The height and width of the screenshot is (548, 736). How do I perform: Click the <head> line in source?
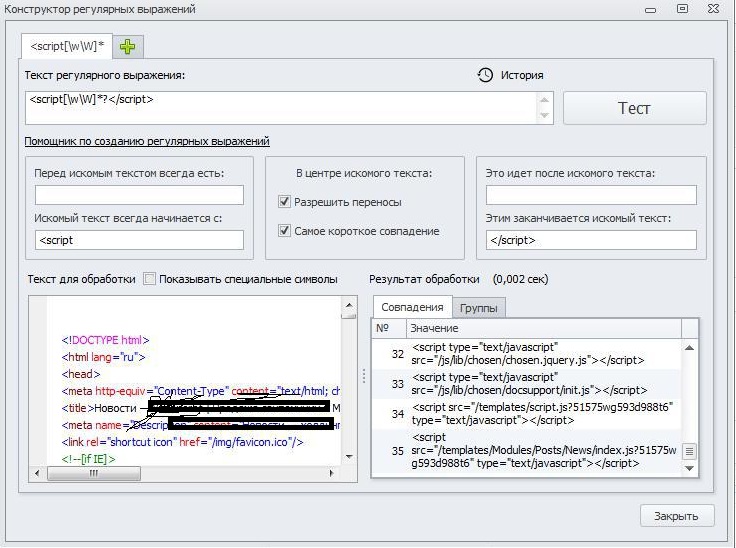point(81,374)
